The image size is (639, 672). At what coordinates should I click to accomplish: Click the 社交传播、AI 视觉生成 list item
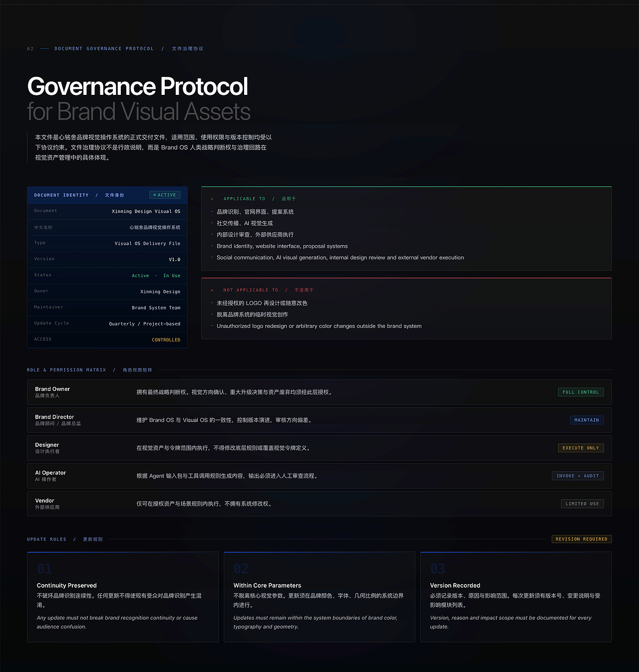(245, 224)
